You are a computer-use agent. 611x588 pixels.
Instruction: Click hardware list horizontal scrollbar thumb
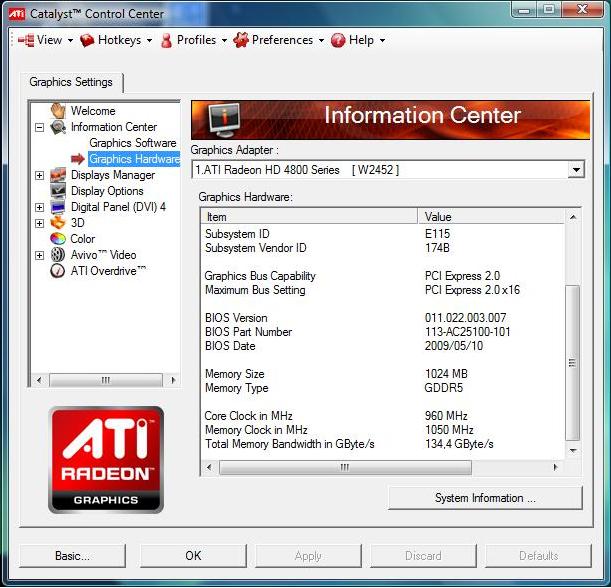pyautogui.click(x=345, y=467)
